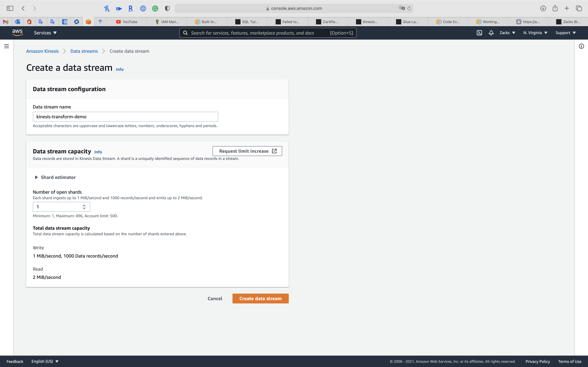This screenshot has height=367, width=588.
Task: Click Request limit increase button
Action: click(247, 151)
